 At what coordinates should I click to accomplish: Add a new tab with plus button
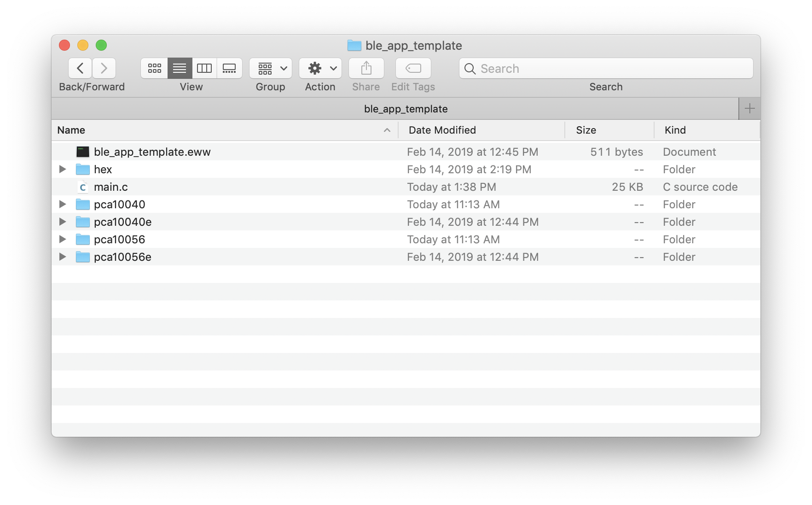pos(749,109)
